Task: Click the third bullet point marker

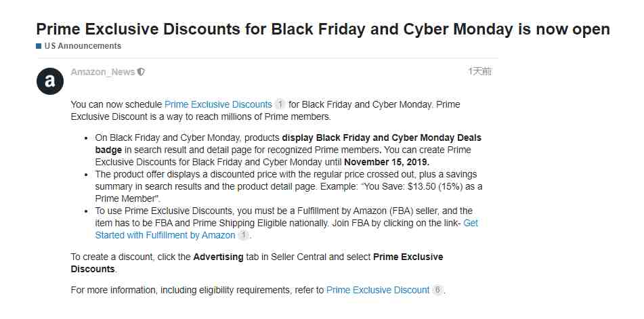Action: (x=86, y=211)
